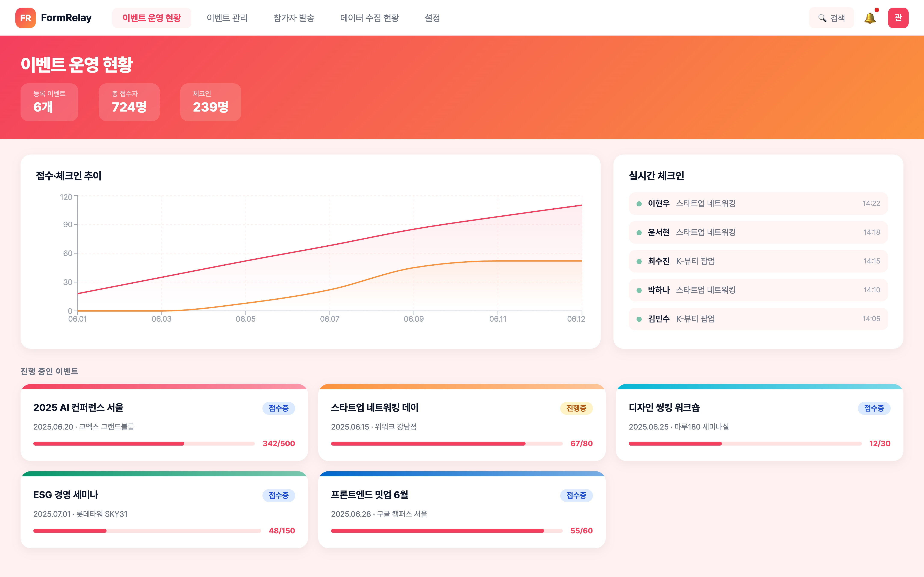Click the 진행중 badge on 스타트업 네트워킹 데이
This screenshot has height=577, width=924.
[576, 408]
